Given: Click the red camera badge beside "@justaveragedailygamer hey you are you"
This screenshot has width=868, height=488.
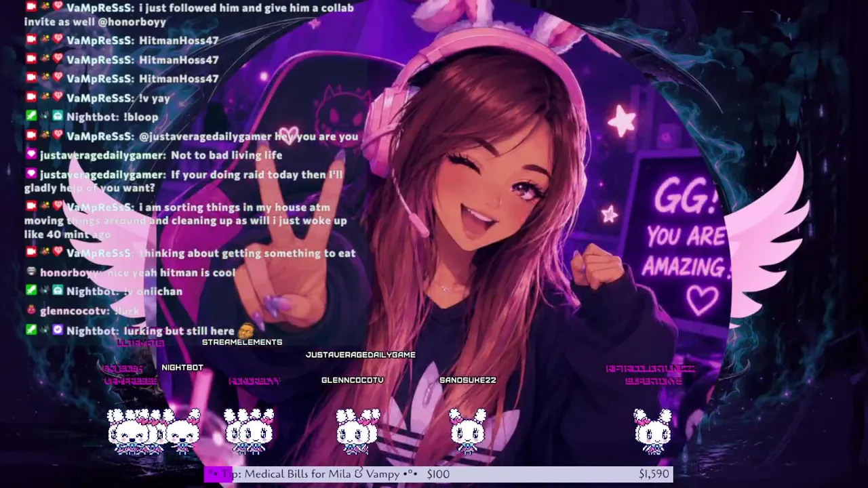Looking at the screenshot, I should coord(31,136).
